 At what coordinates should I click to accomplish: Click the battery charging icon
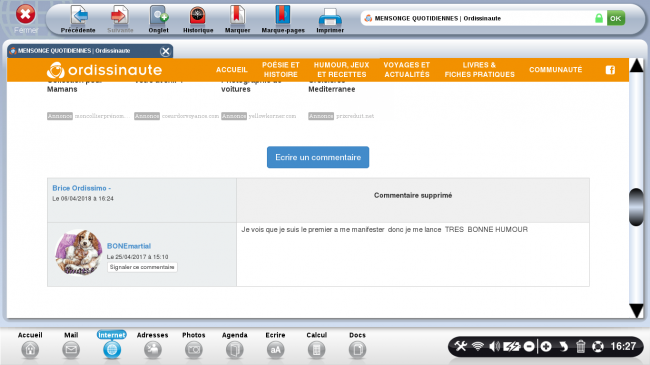pyautogui.click(x=512, y=346)
